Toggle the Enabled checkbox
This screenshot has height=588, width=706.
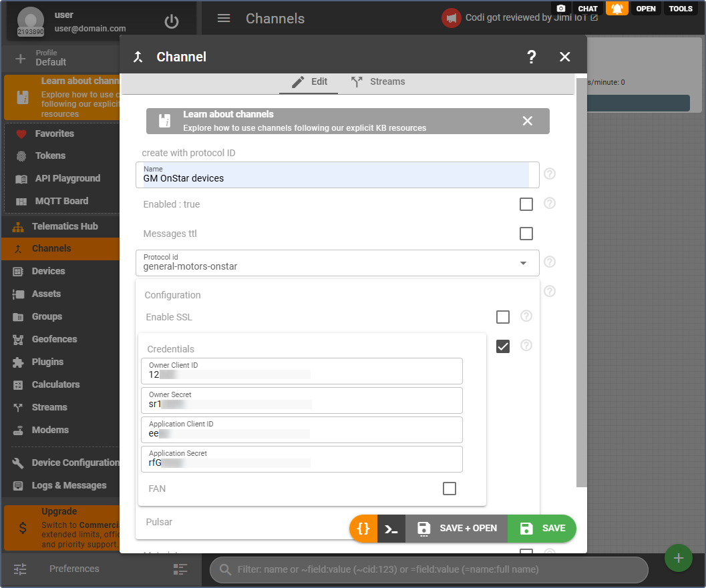click(526, 204)
